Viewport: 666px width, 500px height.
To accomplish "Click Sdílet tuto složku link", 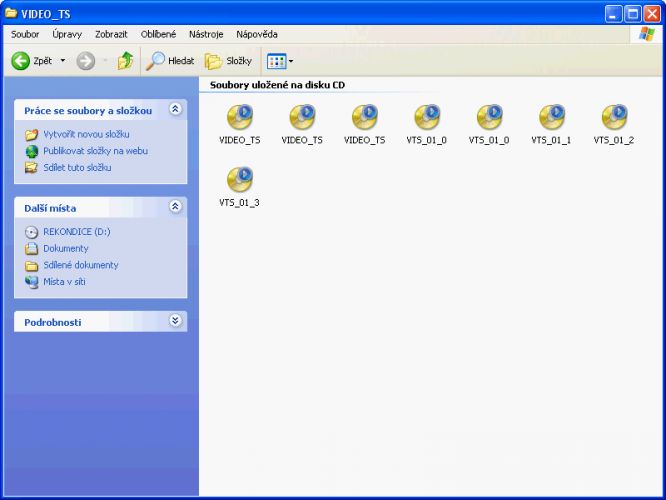I will (x=77, y=167).
